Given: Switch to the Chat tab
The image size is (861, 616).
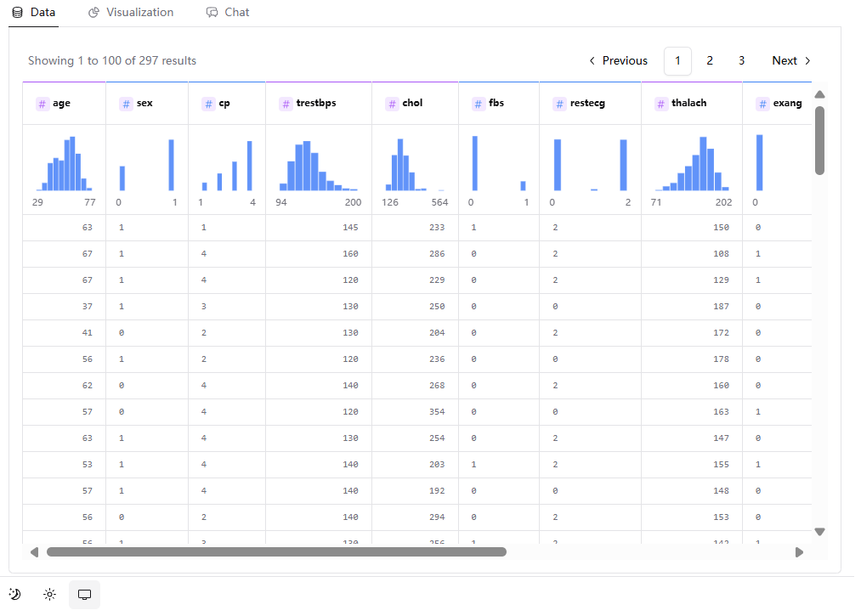Looking at the screenshot, I should click(228, 13).
